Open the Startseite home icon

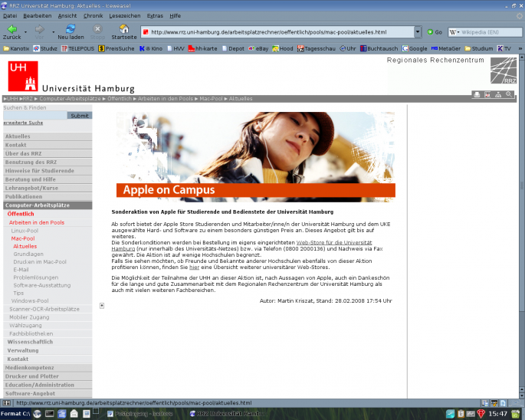click(124, 32)
